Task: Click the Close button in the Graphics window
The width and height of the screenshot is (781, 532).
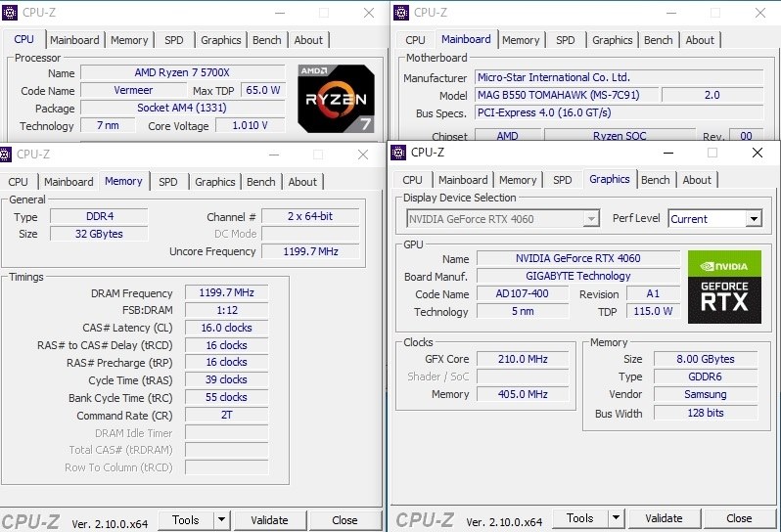Action: pyautogui.click(x=739, y=518)
